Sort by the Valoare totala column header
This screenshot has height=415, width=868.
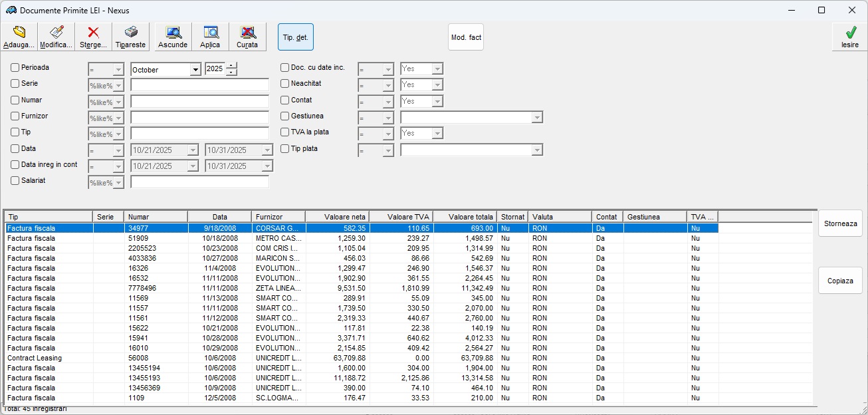click(465, 217)
